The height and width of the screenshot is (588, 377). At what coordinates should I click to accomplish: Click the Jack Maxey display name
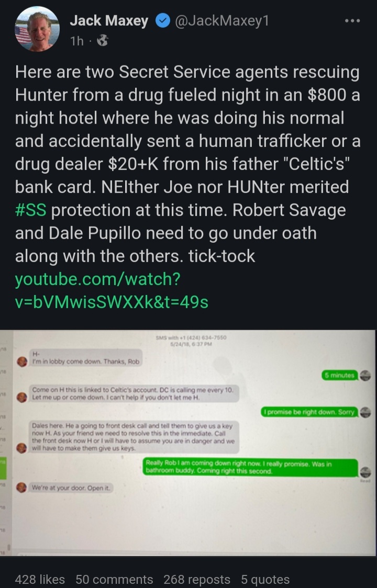click(109, 21)
